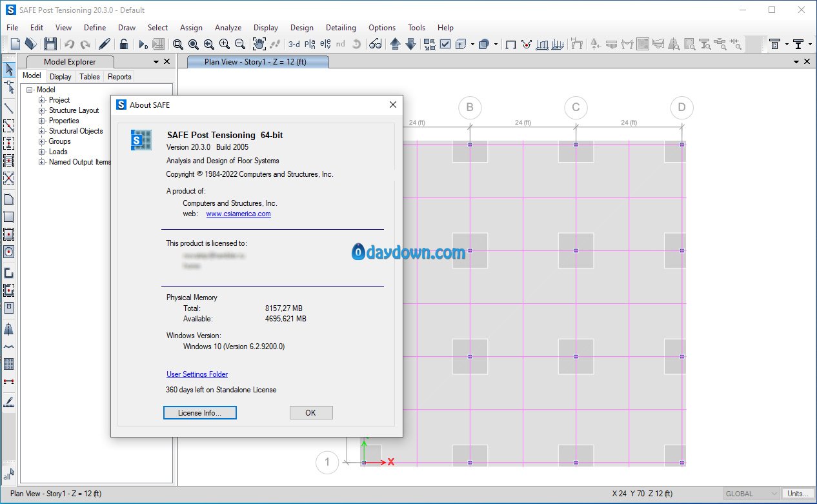Select the Model tab in Model Explorer
Screen dimensions: 817x504
coord(32,76)
